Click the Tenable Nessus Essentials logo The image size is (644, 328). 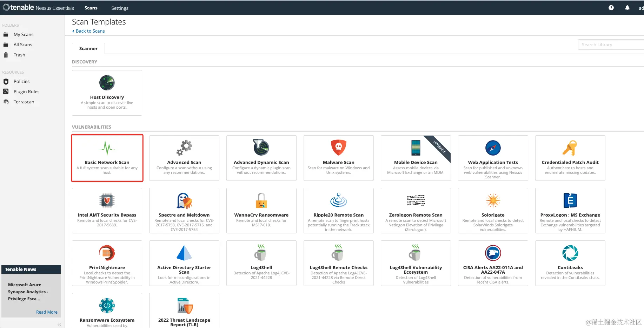point(39,7)
